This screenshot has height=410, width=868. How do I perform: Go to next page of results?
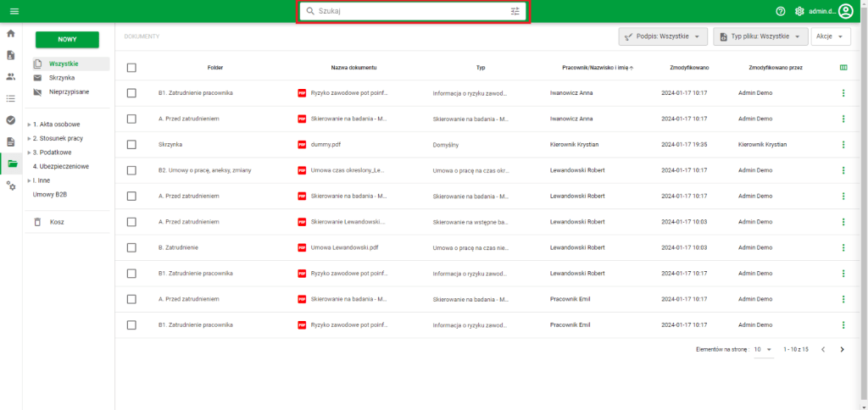(x=842, y=349)
